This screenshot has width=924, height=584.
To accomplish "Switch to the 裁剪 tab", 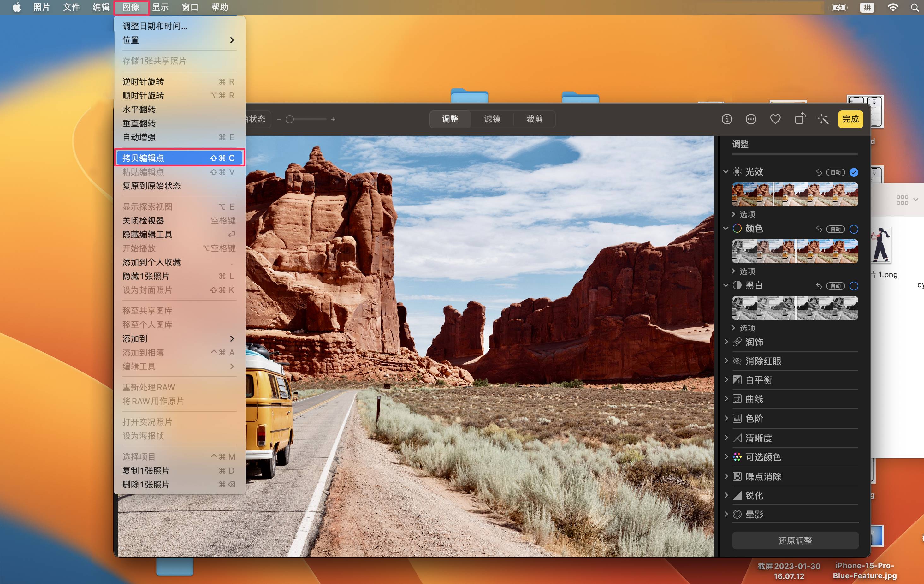I will (534, 119).
